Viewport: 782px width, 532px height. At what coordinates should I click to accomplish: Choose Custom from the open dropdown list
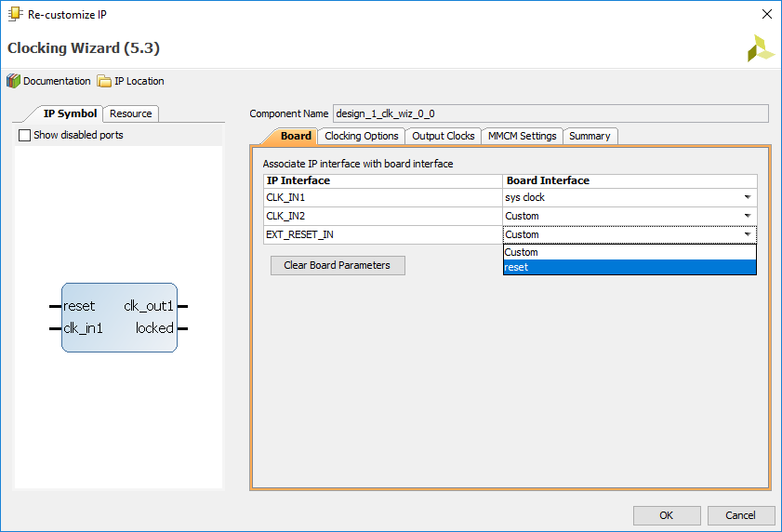coord(630,252)
